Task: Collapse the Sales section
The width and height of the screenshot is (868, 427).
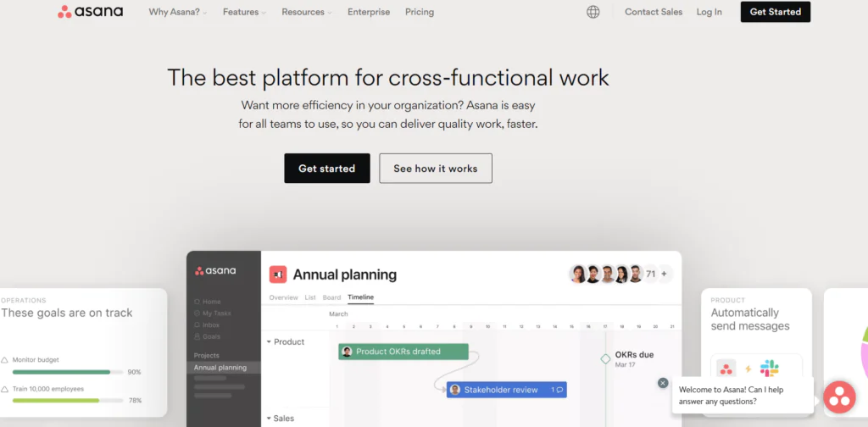Action: point(270,419)
